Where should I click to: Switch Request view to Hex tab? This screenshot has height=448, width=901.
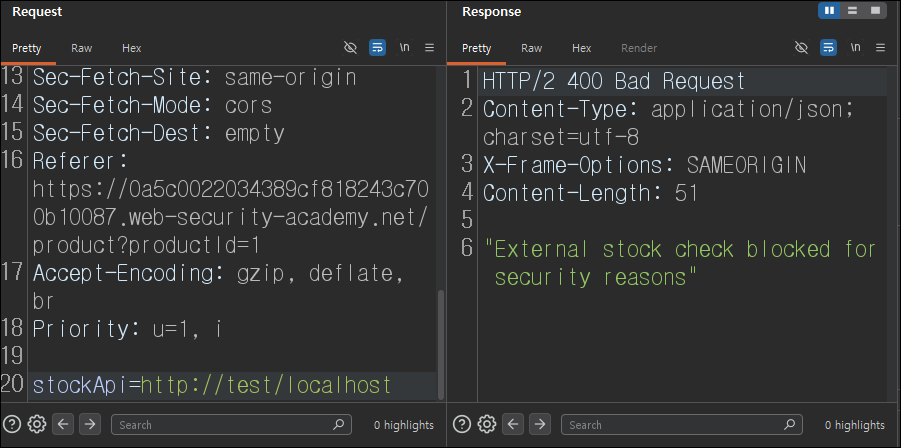coord(132,48)
